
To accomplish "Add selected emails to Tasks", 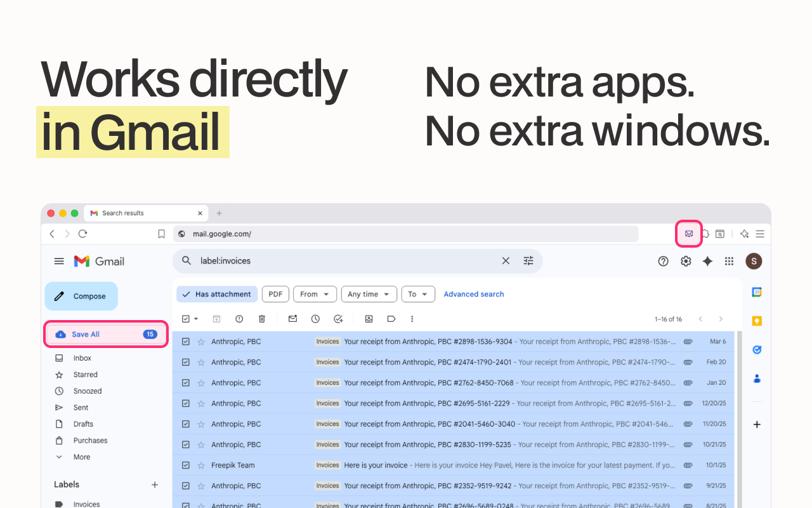I will (x=338, y=319).
